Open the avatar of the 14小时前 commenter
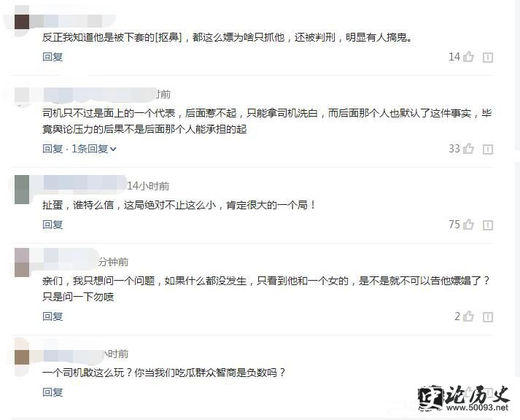The width and height of the screenshot is (520, 420). click(x=22, y=190)
